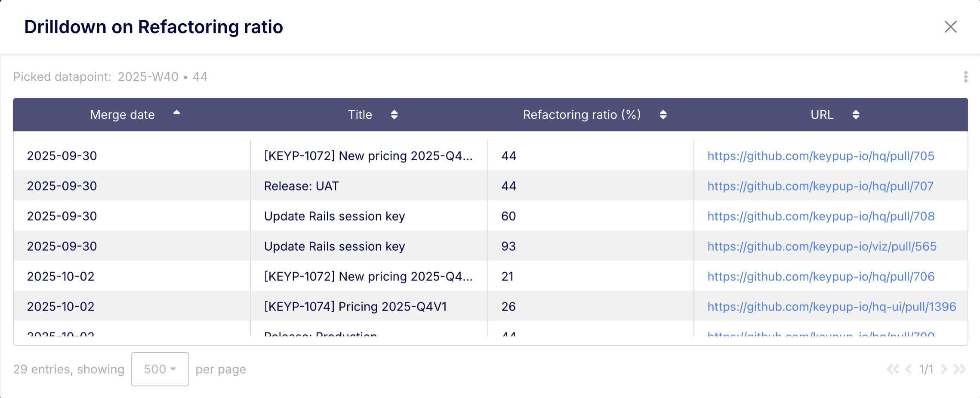Open the 500 per page dropdown

pyautogui.click(x=160, y=369)
